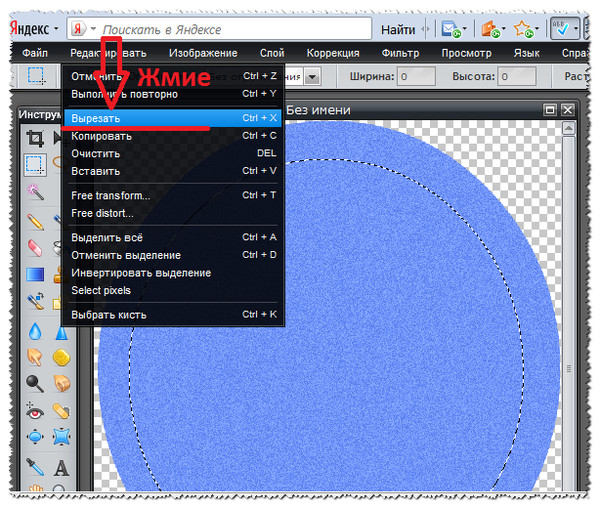Expand the wallet icon dropdown arrow
Screen dimensions: 600x508
[x=504, y=29]
